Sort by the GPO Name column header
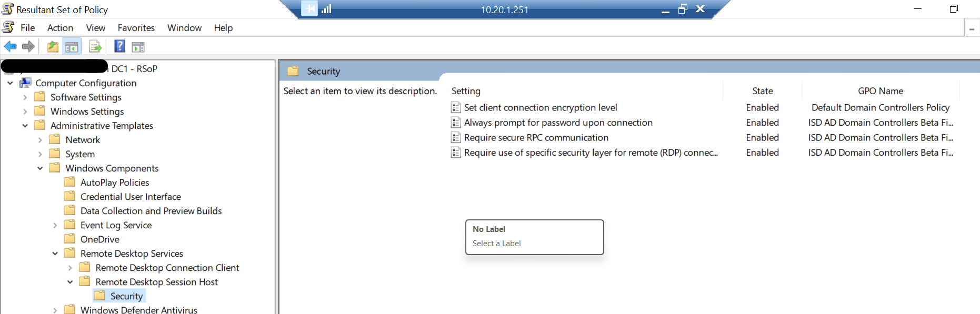Viewport: 980px width, 314px height. point(881,91)
